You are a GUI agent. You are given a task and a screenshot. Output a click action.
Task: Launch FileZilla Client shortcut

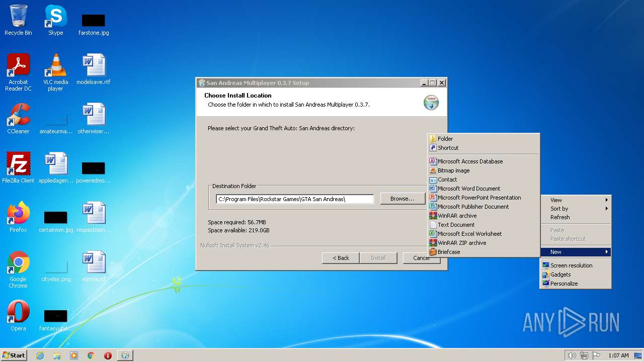tap(18, 168)
